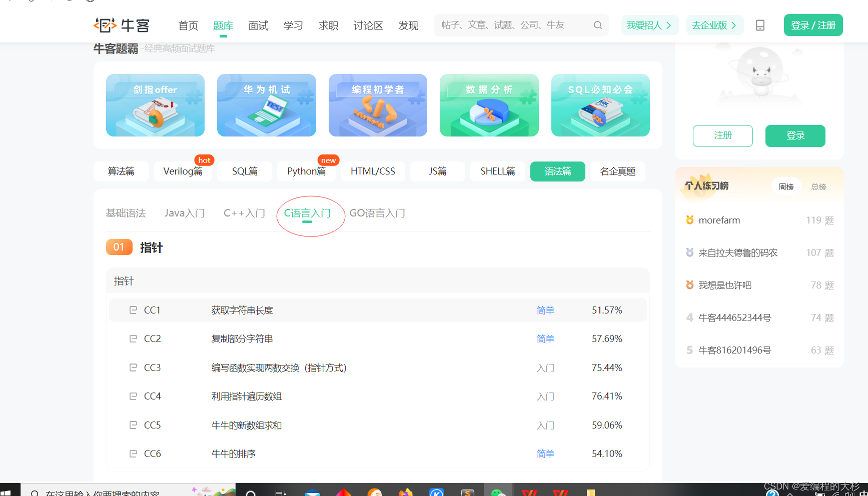This screenshot has width=868, height=496.
Task: Click the 我要招人 button
Action: [x=650, y=25]
